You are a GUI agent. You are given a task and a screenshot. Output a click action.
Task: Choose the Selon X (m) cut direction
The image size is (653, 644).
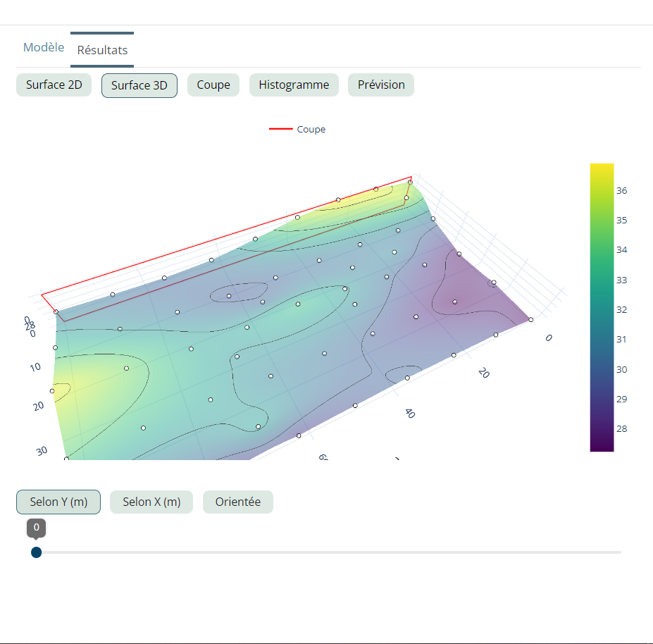click(151, 502)
